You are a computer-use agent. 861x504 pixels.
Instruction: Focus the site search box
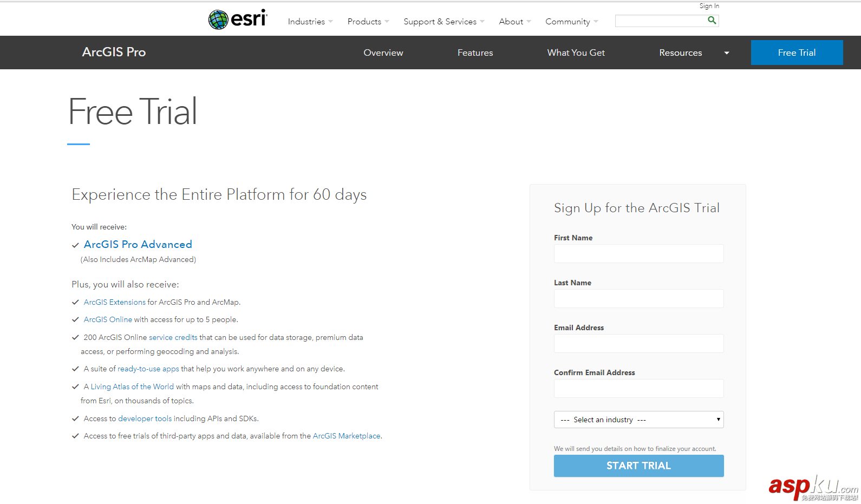tap(661, 21)
